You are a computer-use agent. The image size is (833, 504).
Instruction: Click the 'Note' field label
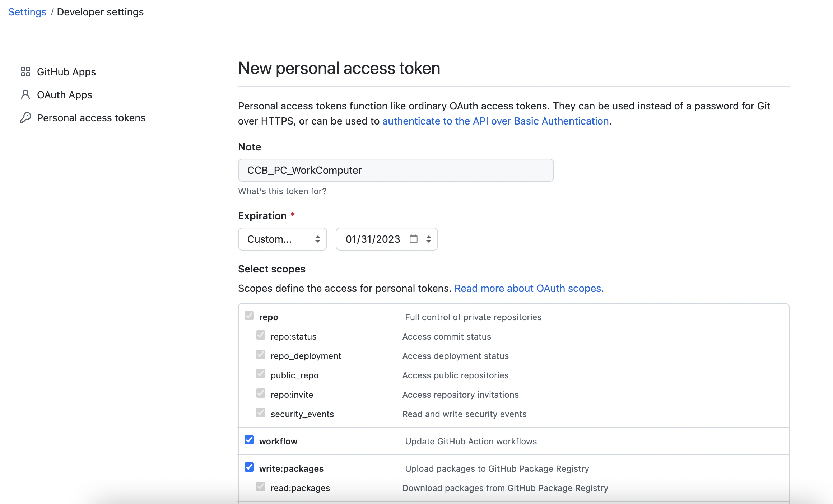(x=250, y=147)
